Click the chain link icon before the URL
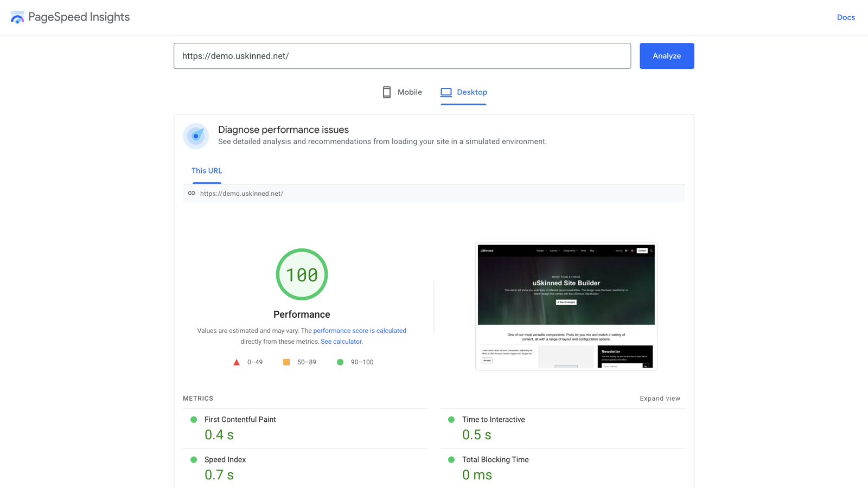The width and height of the screenshot is (868, 488). [x=192, y=193]
